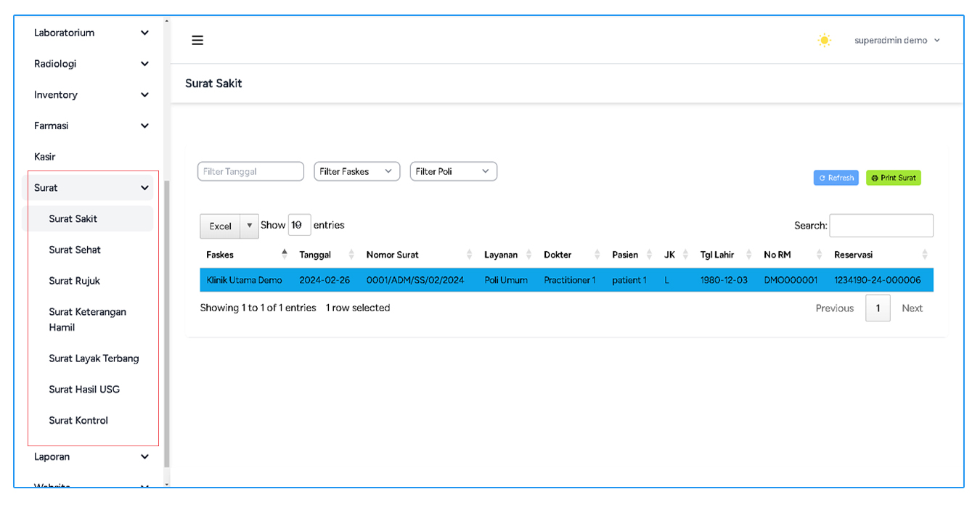This screenshot has width=980, height=505.
Task: Sort the table by Faskes column
Action: [245, 255]
